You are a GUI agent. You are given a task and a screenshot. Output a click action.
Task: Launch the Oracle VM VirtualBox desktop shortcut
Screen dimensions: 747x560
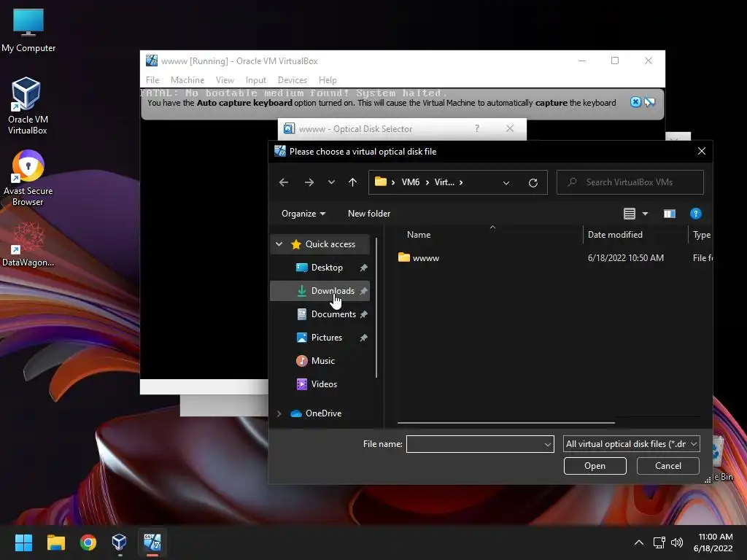[27, 106]
